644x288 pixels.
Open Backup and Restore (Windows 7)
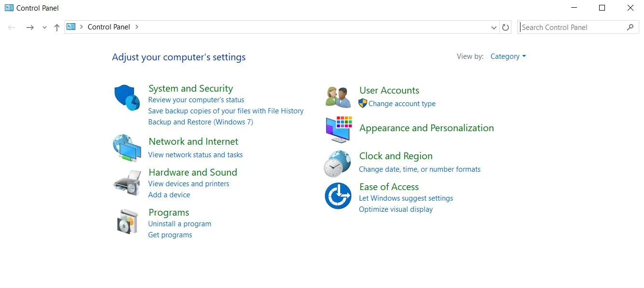pyautogui.click(x=200, y=122)
